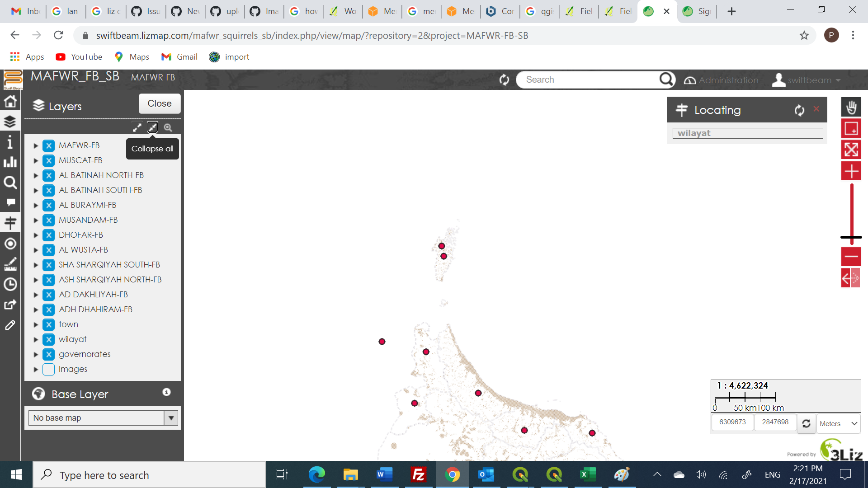Enable the Images layer

pyautogui.click(x=48, y=369)
